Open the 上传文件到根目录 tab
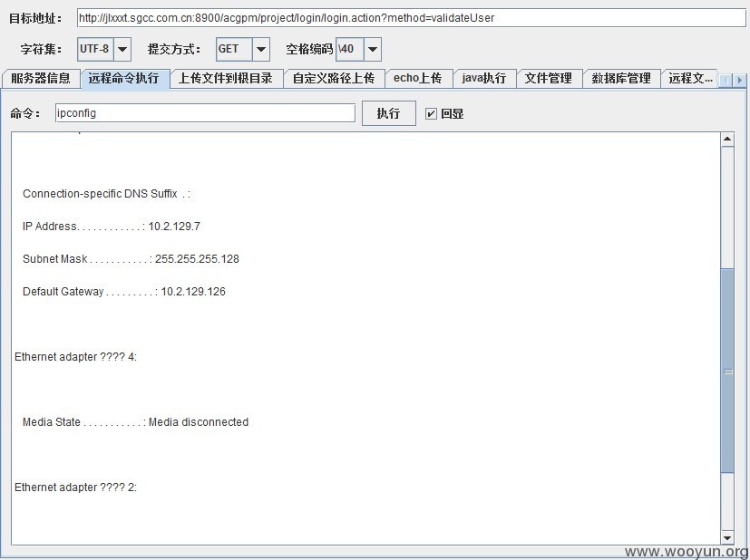 click(226, 78)
